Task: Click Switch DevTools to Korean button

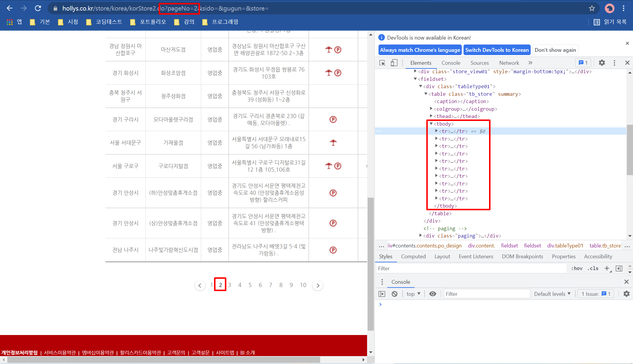Action: [x=497, y=50]
